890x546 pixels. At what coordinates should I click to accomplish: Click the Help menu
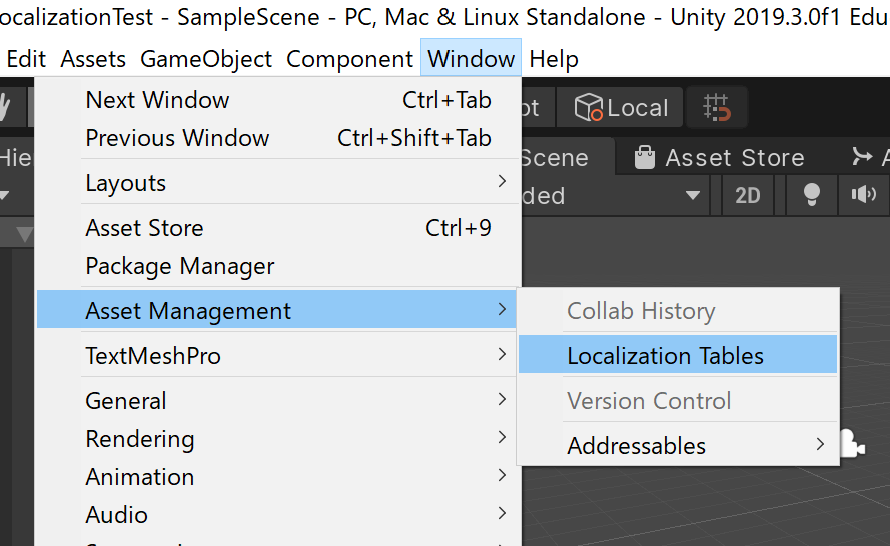554,59
